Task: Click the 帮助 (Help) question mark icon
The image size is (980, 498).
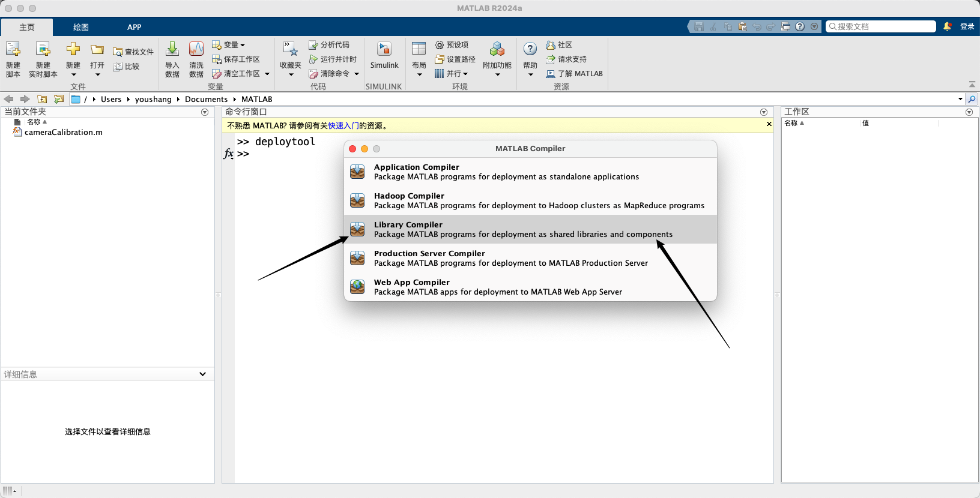Action: [x=530, y=49]
